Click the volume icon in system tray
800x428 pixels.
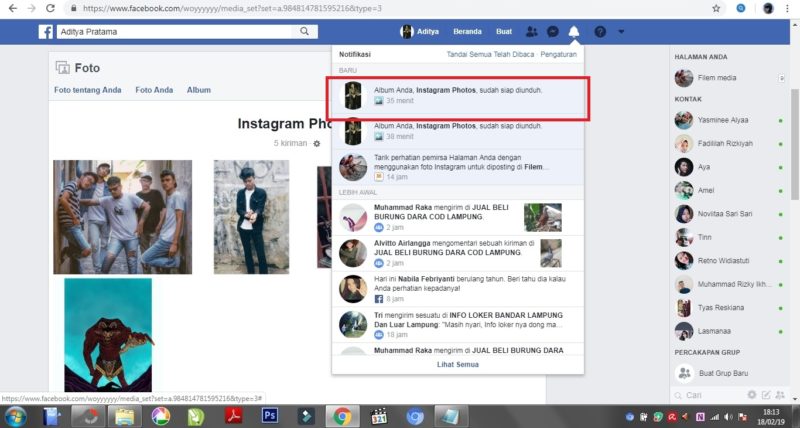(x=728, y=417)
